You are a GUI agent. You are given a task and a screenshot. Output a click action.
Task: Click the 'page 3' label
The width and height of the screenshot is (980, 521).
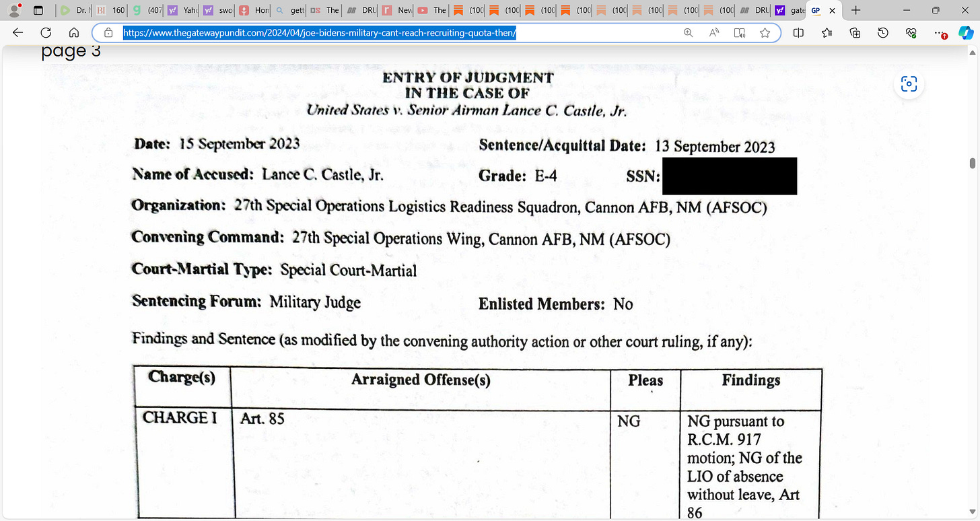pyautogui.click(x=71, y=51)
